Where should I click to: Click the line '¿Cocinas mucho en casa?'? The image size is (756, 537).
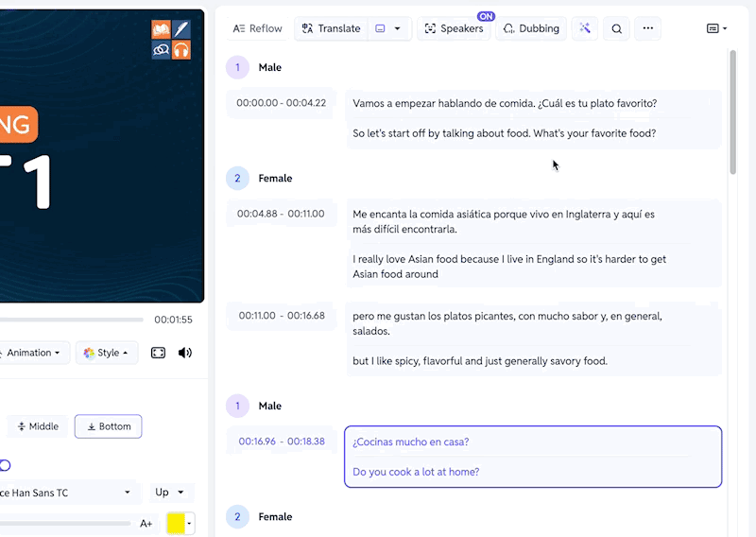pos(411,442)
